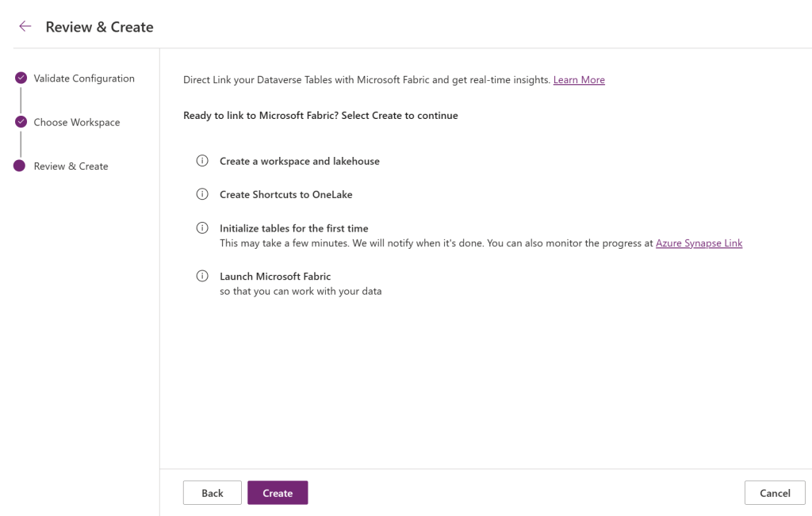Click the Launch Microsoft Fabric item text
The height and width of the screenshot is (516, 812).
275,277
